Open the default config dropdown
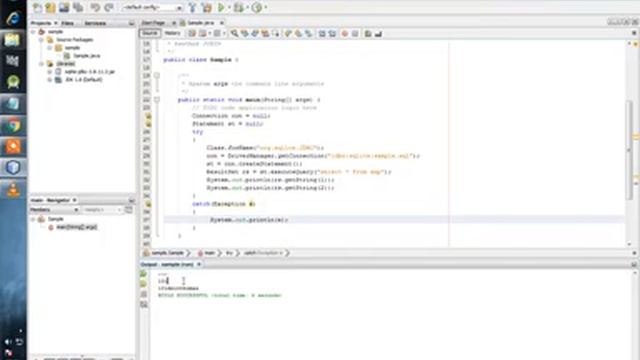The width and height of the screenshot is (640, 360). (152, 8)
